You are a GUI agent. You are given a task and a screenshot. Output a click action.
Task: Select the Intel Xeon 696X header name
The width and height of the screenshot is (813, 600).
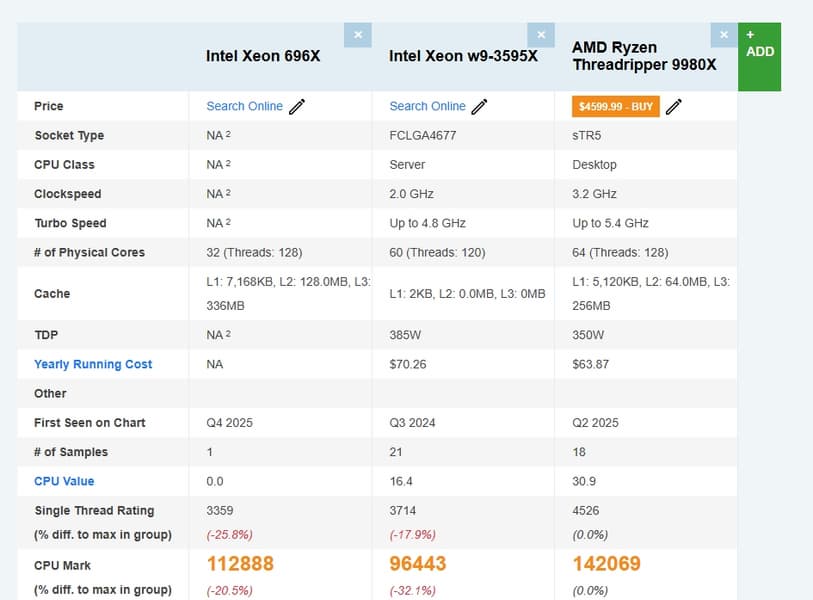(263, 56)
